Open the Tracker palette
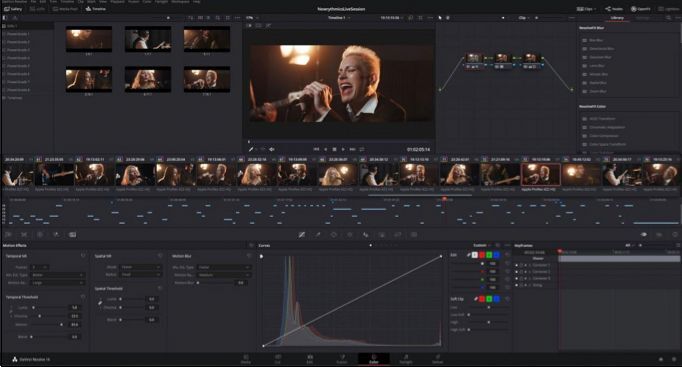 click(350, 234)
